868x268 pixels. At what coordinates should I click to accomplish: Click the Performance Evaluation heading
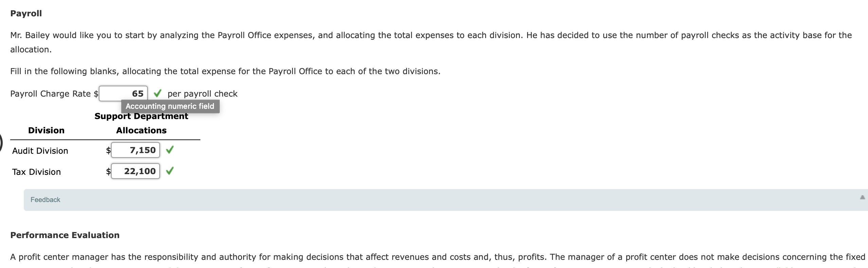65,235
